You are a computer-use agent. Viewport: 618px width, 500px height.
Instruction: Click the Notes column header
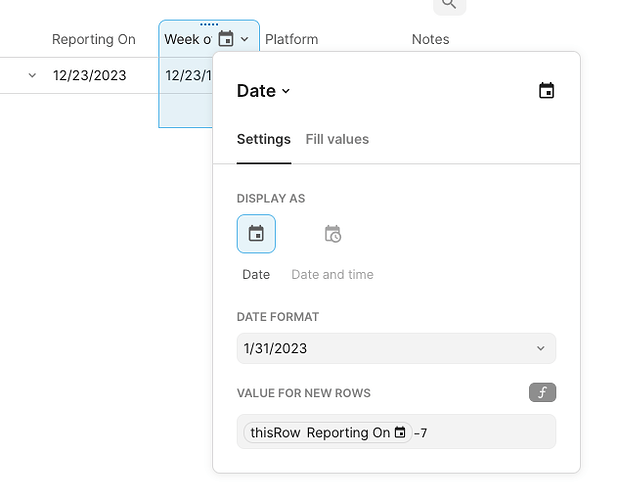point(430,39)
